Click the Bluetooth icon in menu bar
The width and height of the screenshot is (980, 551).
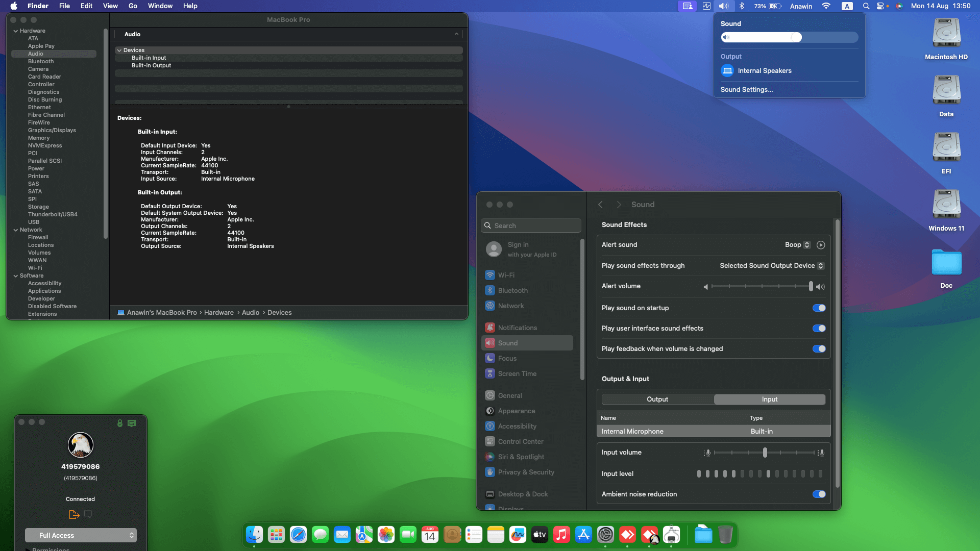(x=742, y=6)
